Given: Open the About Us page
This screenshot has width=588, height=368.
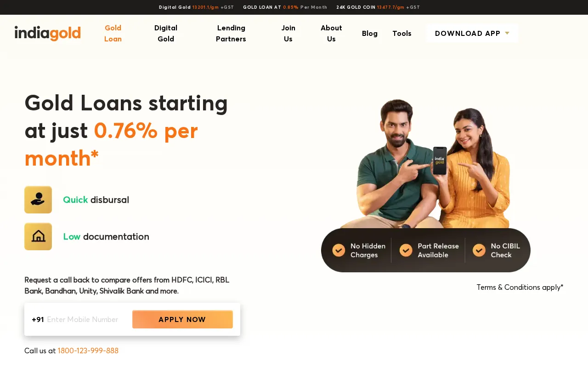Looking at the screenshot, I should [x=331, y=33].
